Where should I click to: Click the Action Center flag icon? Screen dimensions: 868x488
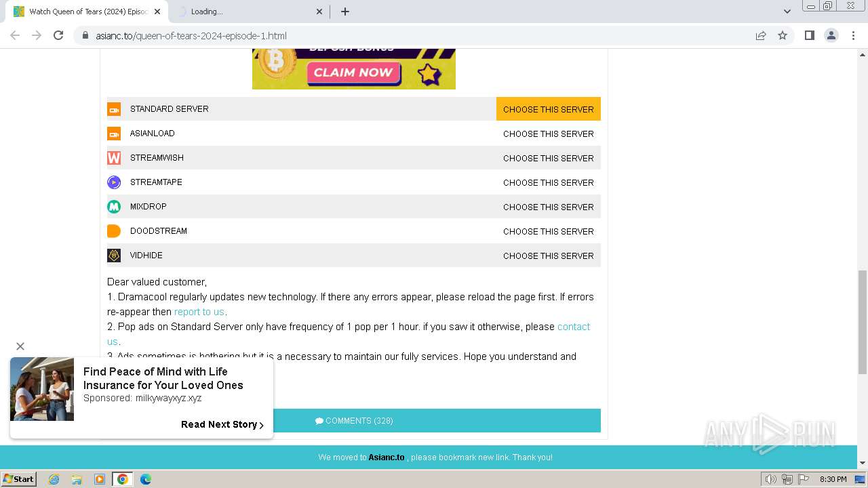tap(802, 479)
